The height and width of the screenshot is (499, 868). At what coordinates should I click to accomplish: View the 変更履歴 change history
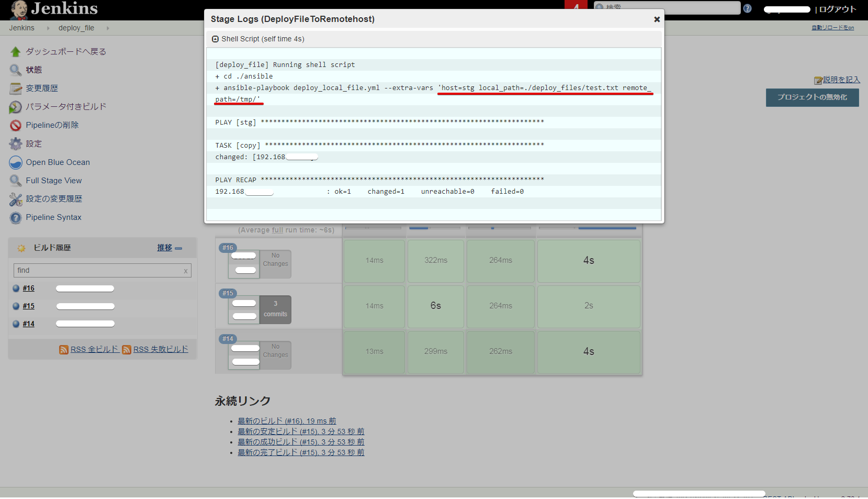tap(42, 88)
